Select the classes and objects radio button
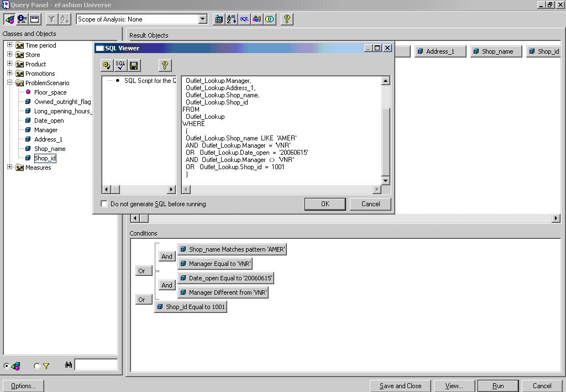This screenshot has width=566, height=392. pyautogui.click(x=7, y=366)
